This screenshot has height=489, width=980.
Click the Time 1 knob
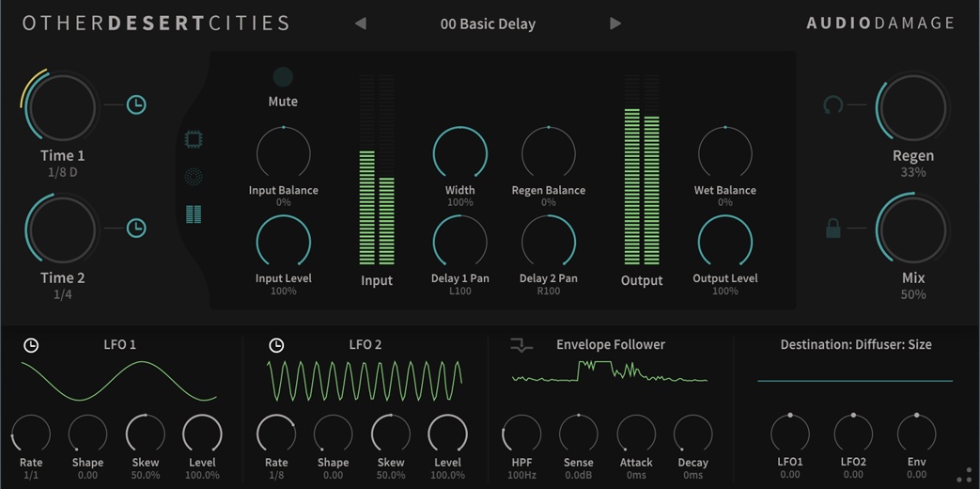tap(63, 107)
